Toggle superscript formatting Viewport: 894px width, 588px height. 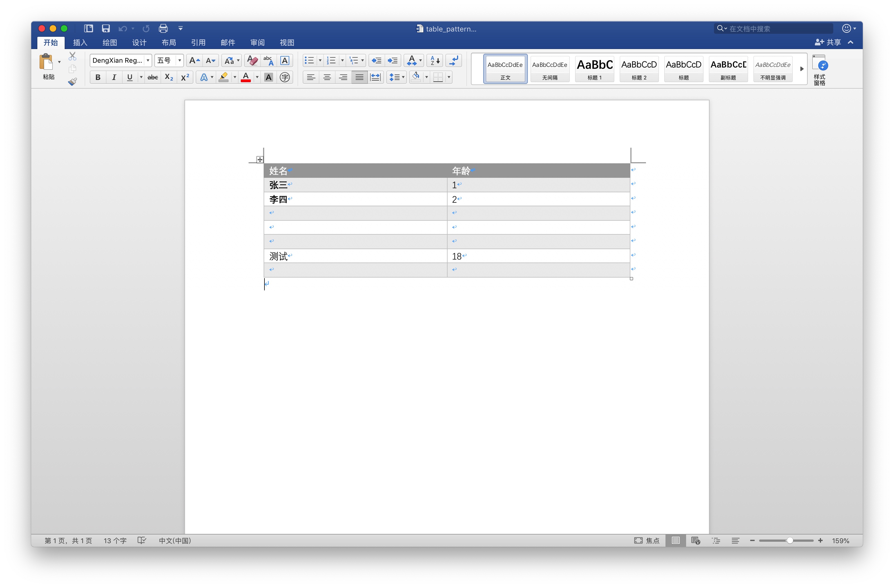pos(185,77)
